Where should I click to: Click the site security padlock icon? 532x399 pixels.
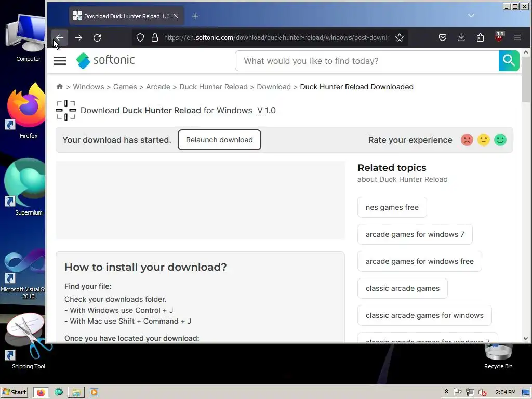155,37
